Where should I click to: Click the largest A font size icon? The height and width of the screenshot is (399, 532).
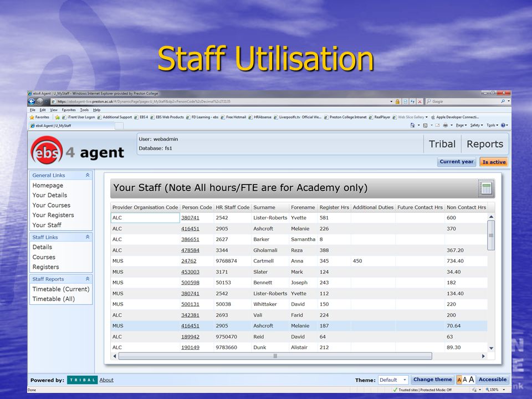pos(471,379)
